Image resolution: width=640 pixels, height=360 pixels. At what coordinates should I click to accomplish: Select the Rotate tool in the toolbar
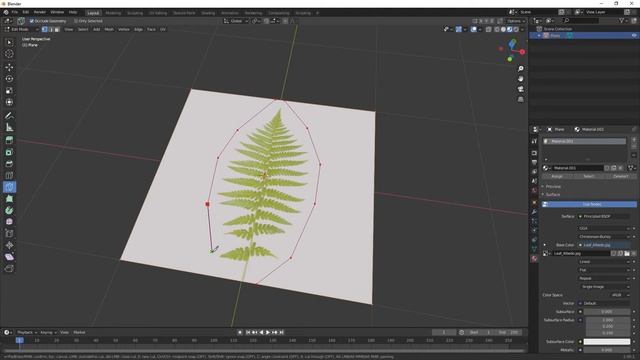pos(9,79)
